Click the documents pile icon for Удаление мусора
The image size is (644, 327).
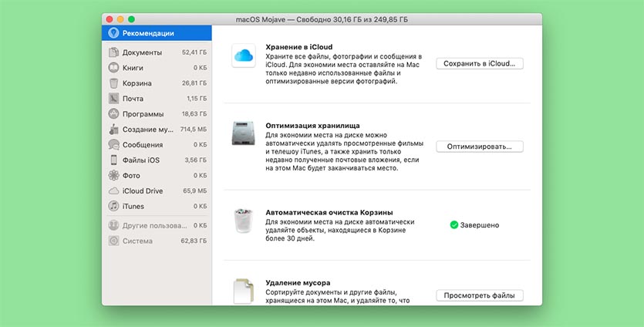pos(244,292)
